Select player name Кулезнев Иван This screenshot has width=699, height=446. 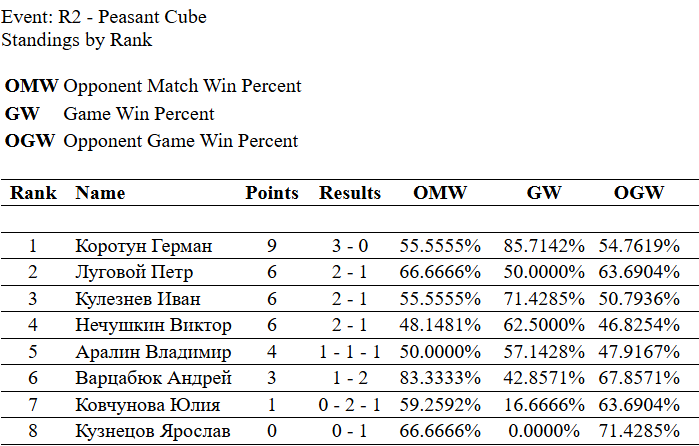point(138,299)
